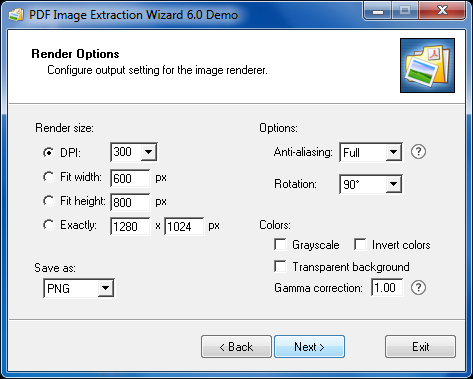The height and width of the screenshot is (379, 473).
Task: Select the Fit width radio option
Action: point(49,177)
